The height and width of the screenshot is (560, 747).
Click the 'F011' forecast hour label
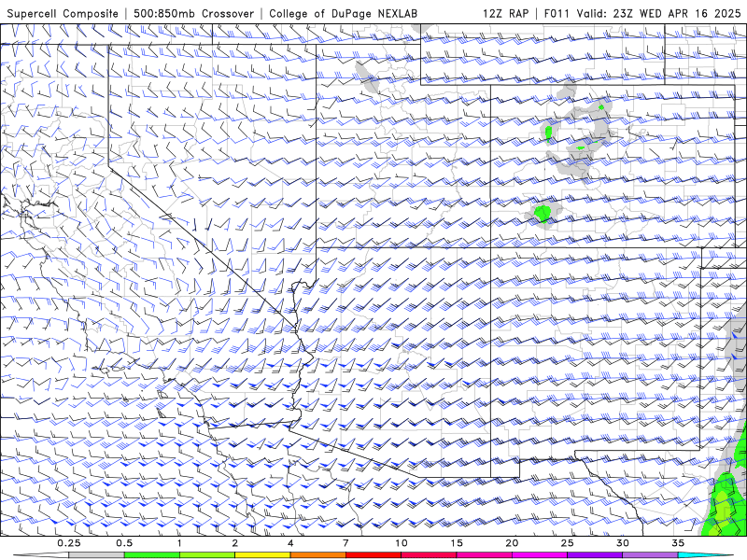click(x=557, y=14)
